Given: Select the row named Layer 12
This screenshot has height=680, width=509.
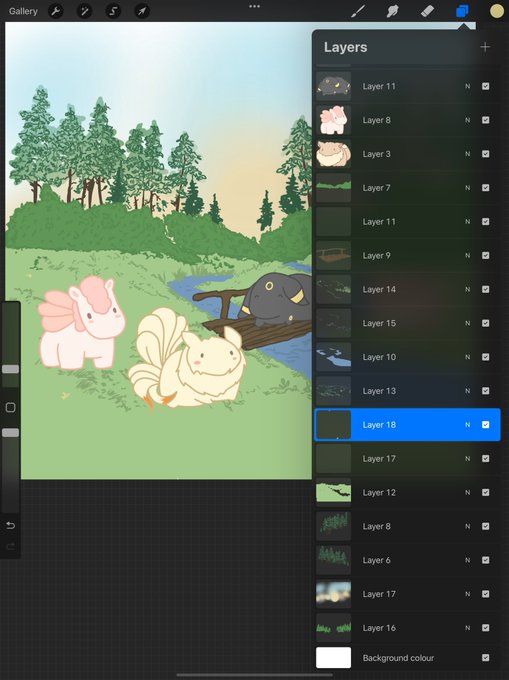Looking at the screenshot, I should pos(407,492).
